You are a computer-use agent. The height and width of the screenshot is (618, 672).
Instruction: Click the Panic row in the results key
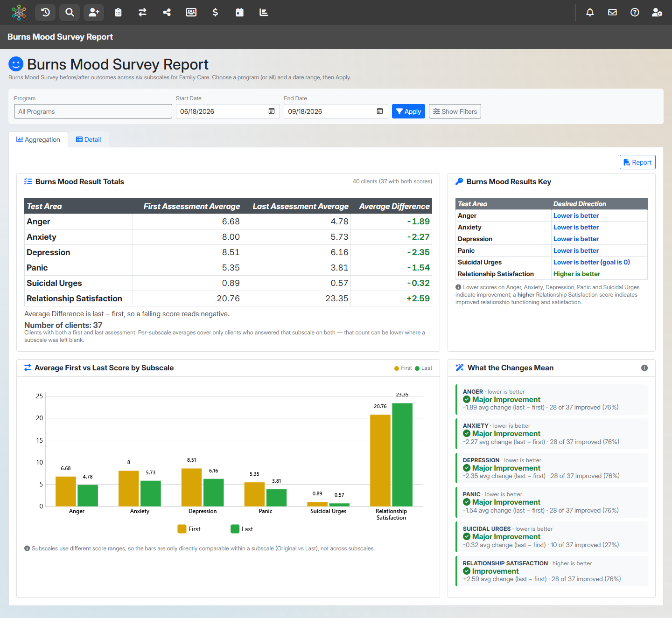pyautogui.click(x=552, y=250)
